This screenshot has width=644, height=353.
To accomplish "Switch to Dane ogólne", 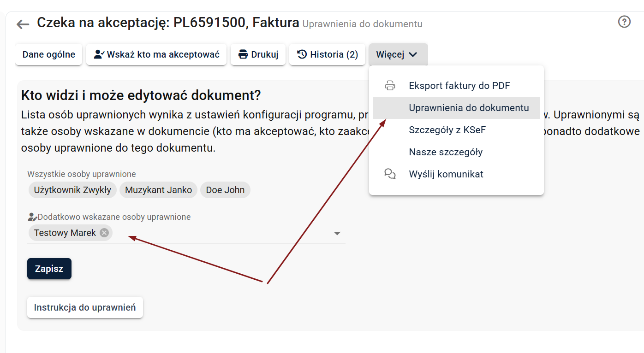I will 49,54.
